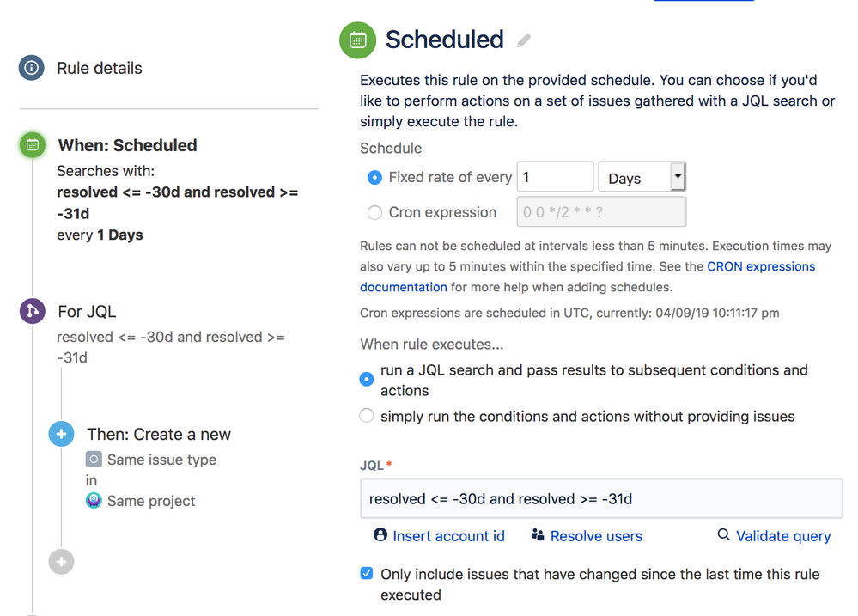Click Validate query to test the JQL
Image resolution: width=858 pixels, height=616 pixels.
(x=782, y=535)
